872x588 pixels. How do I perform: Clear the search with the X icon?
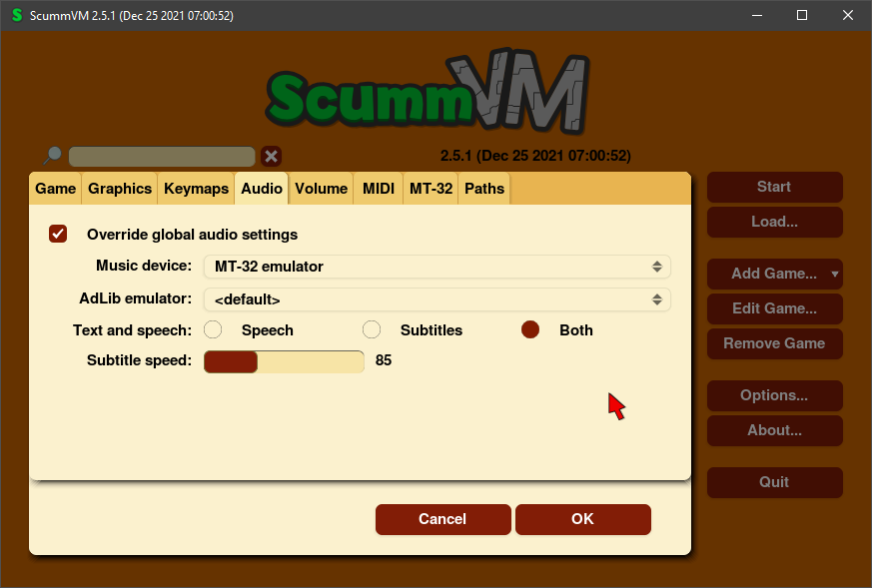[x=271, y=156]
